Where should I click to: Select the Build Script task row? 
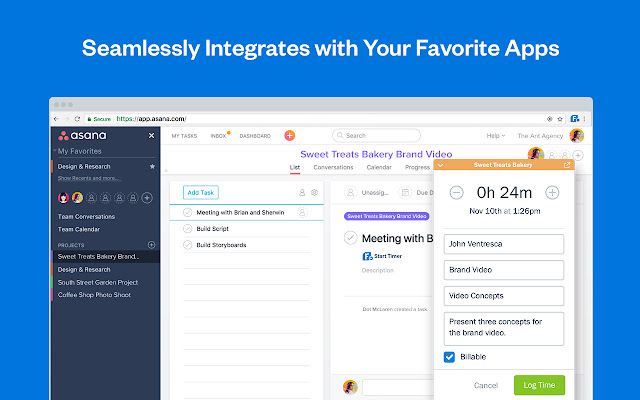pos(247,229)
